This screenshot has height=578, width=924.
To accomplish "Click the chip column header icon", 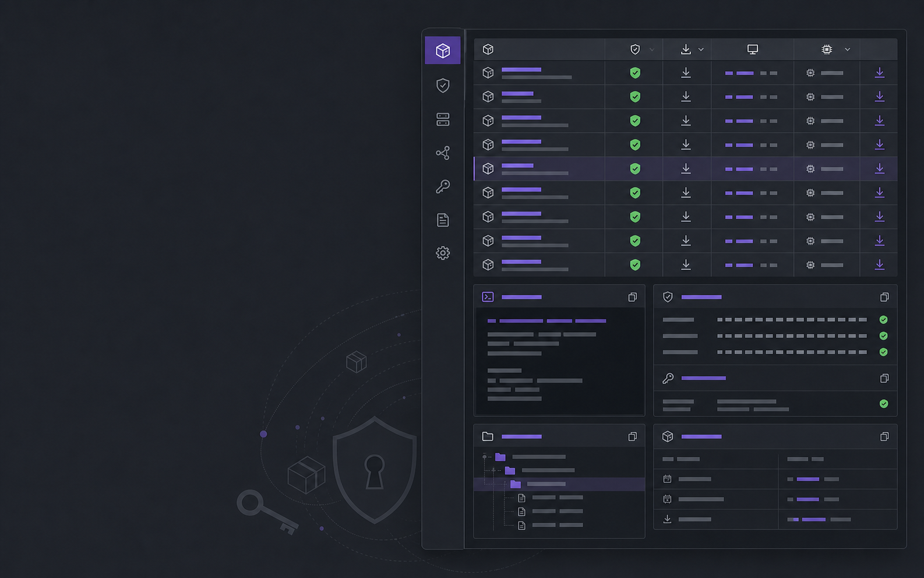I will (827, 50).
